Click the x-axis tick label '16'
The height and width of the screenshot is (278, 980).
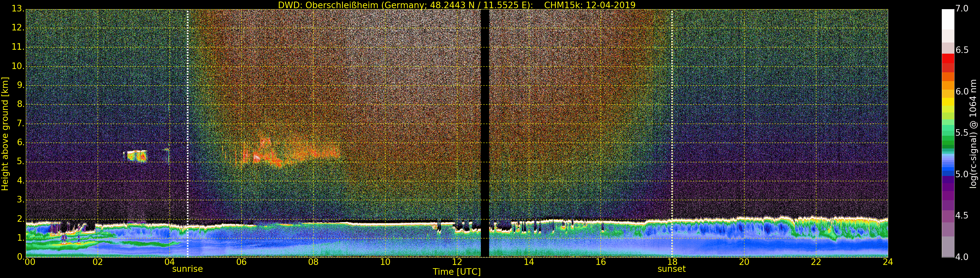601,262
